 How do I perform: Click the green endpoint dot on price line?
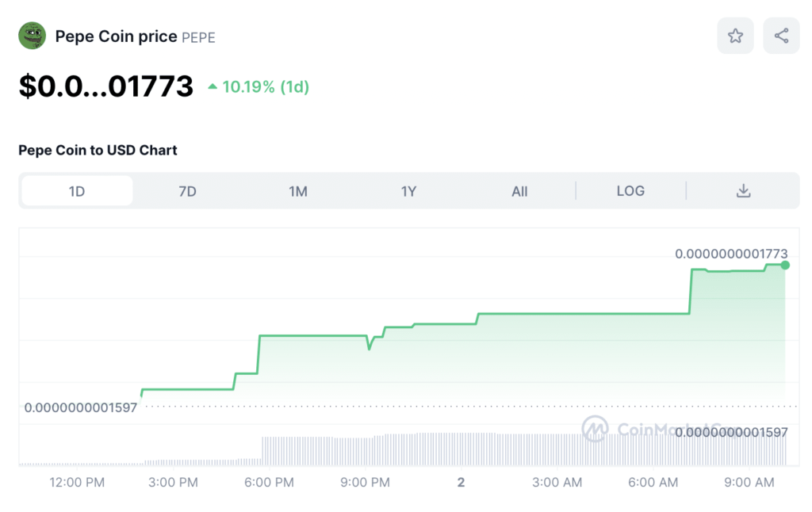tap(785, 265)
